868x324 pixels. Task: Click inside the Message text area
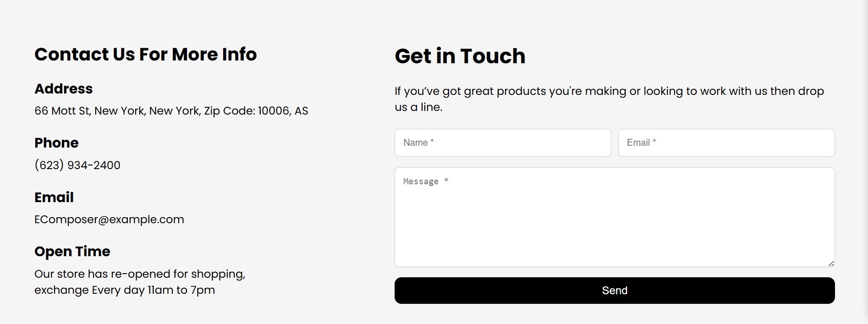click(x=614, y=217)
